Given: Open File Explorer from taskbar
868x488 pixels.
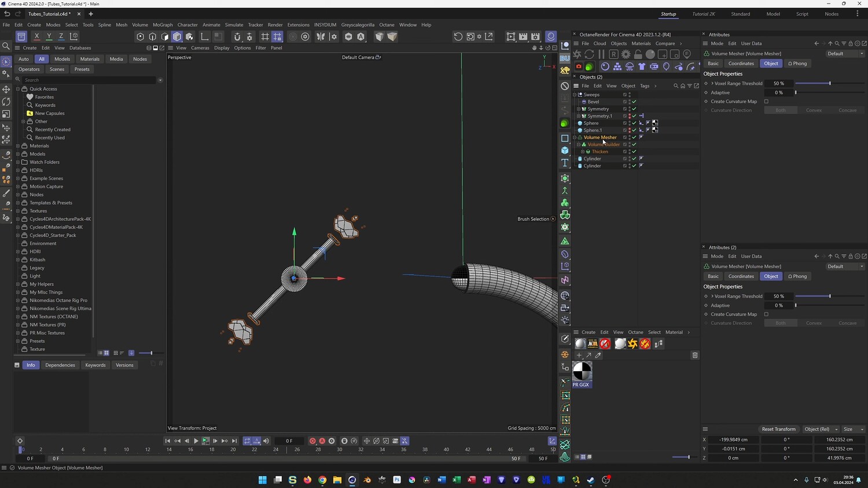Looking at the screenshot, I should point(337,480).
